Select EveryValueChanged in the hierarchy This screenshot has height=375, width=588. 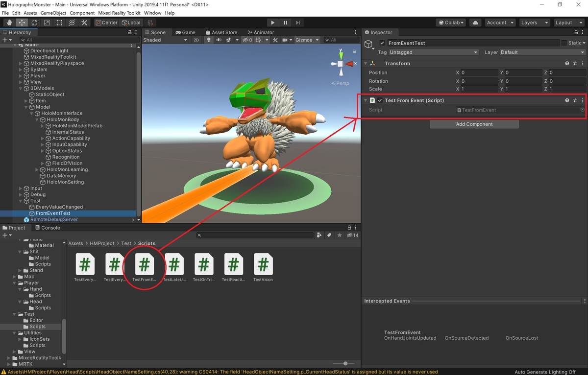[59, 207]
